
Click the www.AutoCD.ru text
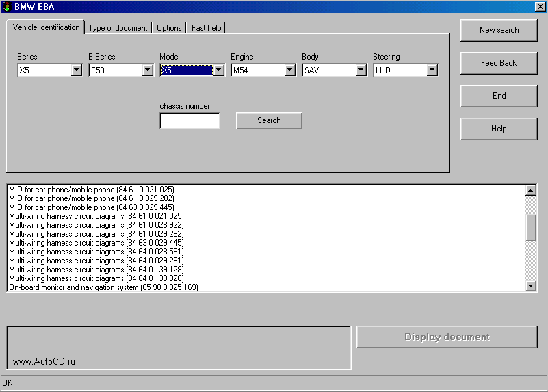(44, 362)
